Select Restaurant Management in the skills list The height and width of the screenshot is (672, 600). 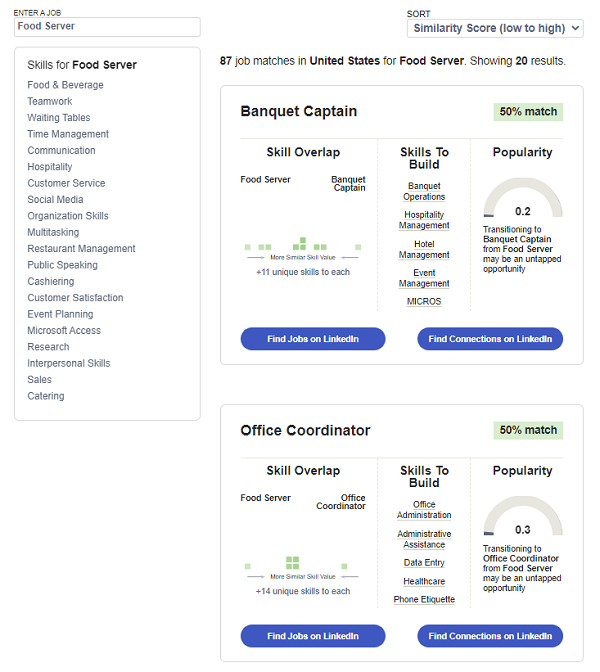tap(81, 249)
